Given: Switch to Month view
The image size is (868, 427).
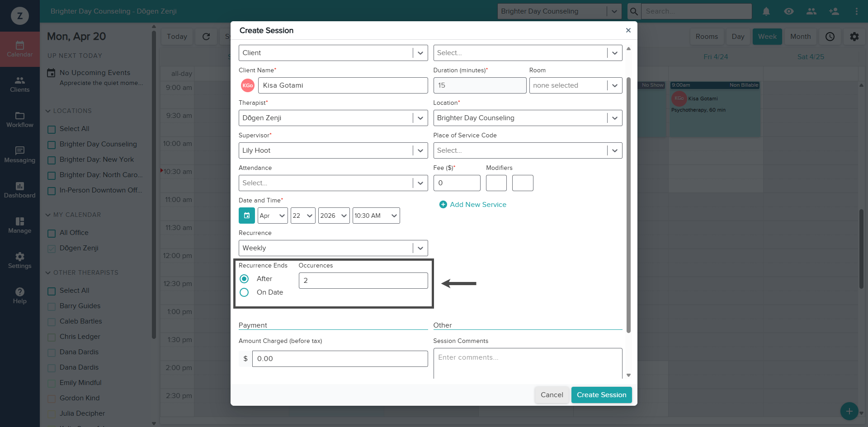Looking at the screenshot, I should coord(800,37).
